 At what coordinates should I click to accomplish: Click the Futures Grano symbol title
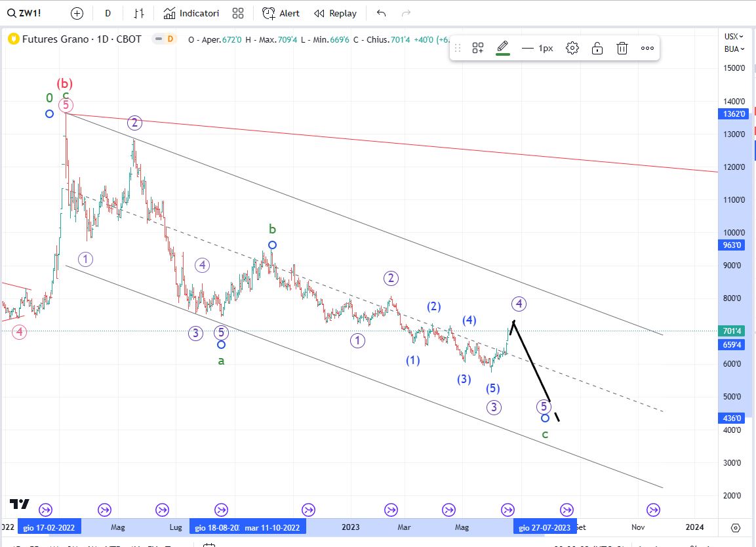82,39
